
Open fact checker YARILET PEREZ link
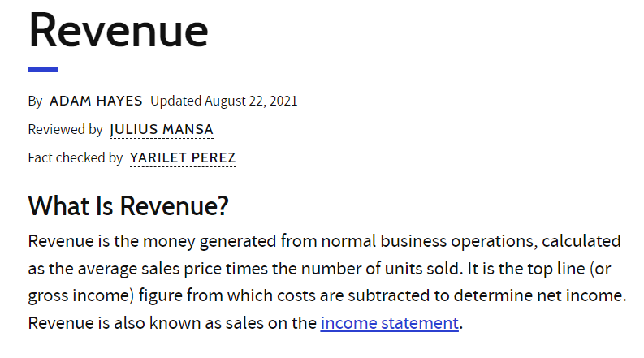(183, 157)
